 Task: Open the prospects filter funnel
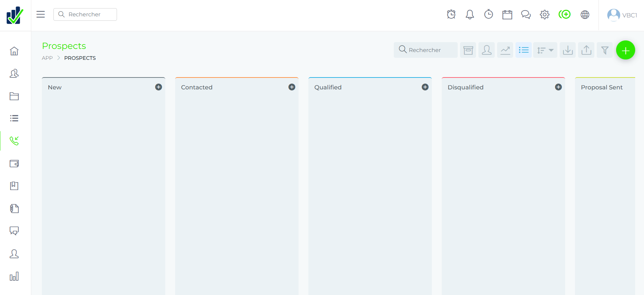[x=605, y=50]
